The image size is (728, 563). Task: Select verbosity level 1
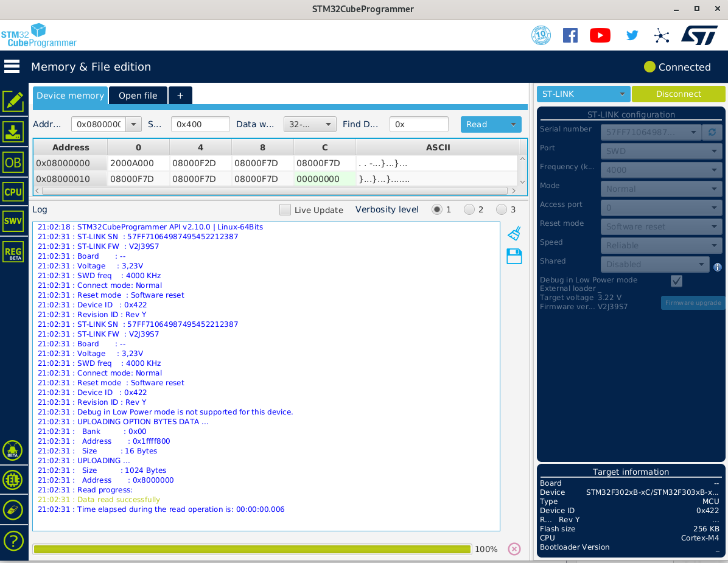436,210
